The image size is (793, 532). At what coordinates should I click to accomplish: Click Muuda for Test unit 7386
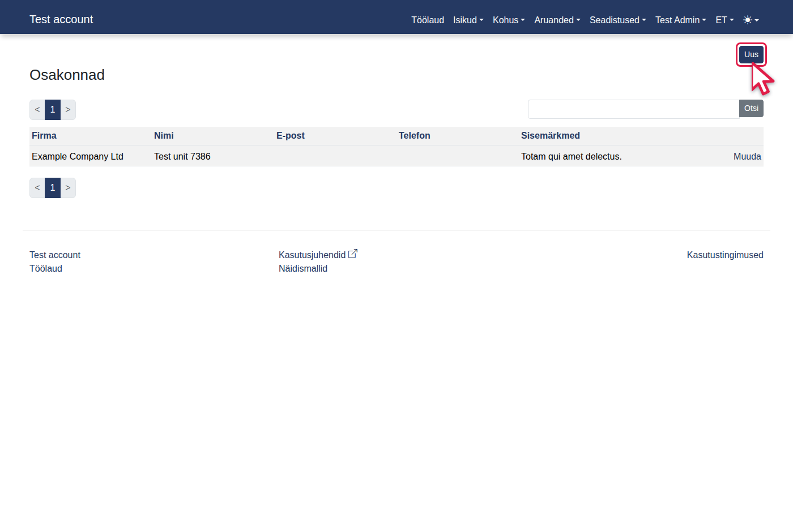click(x=747, y=156)
